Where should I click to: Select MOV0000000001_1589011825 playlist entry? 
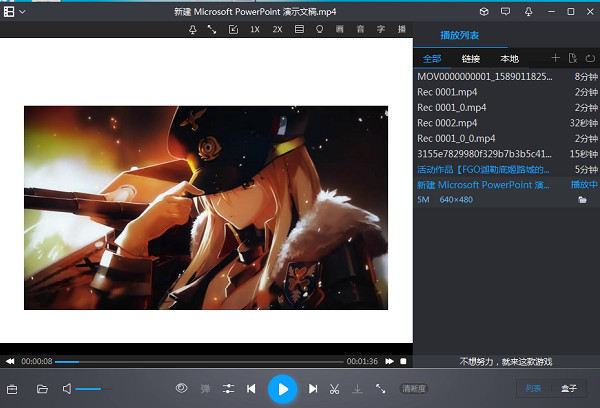click(507, 77)
